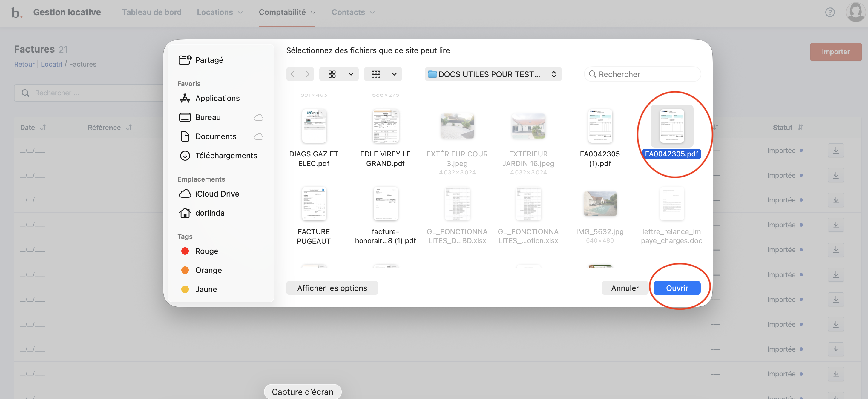Screen dimensions: 868x399
Task: Open iCloud Drive location
Action: pyautogui.click(x=217, y=194)
